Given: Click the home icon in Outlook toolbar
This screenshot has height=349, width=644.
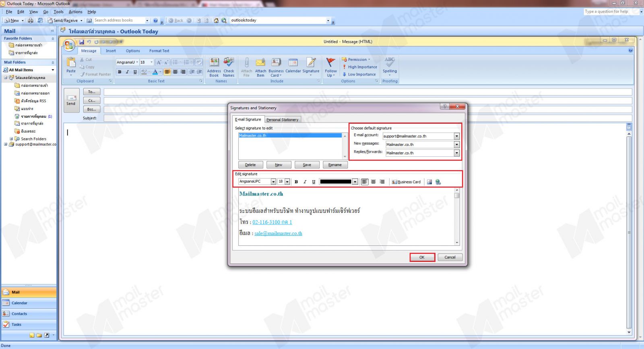Looking at the screenshot, I should coord(216,21).
